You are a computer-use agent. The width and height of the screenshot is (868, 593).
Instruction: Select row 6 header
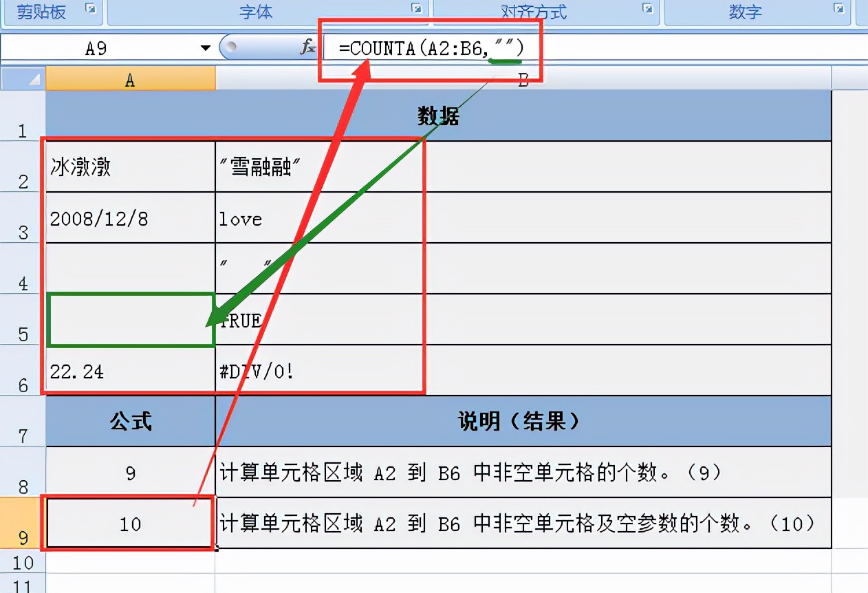click(x=23, y=370)
